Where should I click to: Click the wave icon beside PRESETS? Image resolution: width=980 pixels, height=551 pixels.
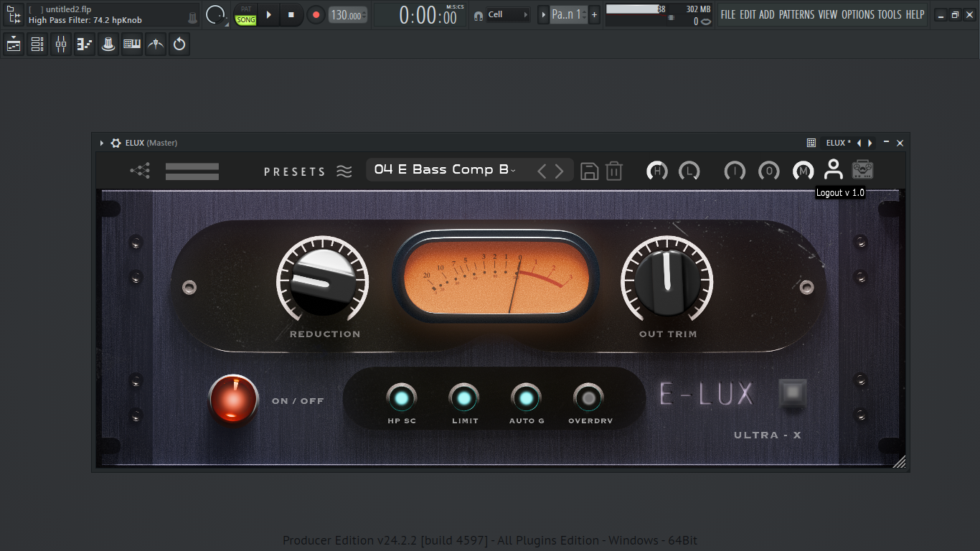344,171
